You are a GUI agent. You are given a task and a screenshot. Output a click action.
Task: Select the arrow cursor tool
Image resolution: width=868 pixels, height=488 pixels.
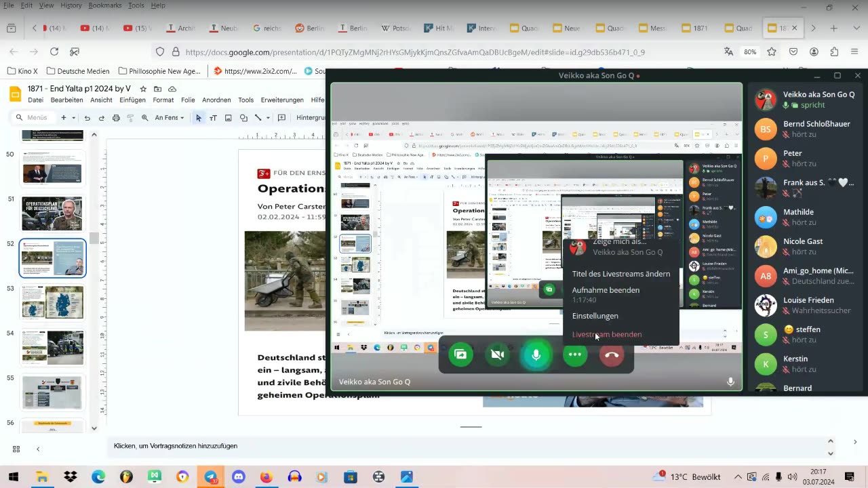pos(199,118)
